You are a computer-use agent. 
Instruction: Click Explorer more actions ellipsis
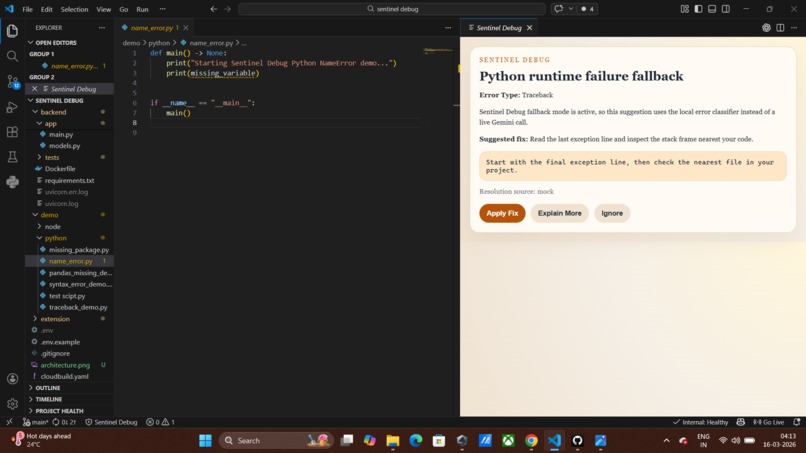coord(102,28)
